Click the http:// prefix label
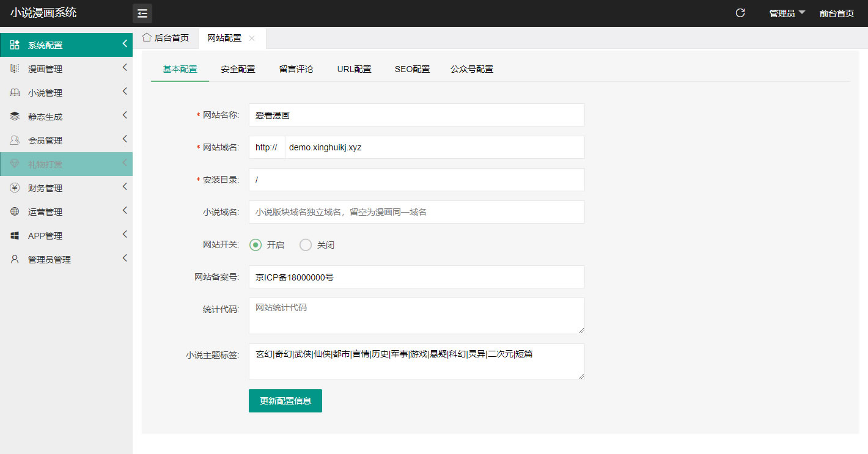 [267, 147]
